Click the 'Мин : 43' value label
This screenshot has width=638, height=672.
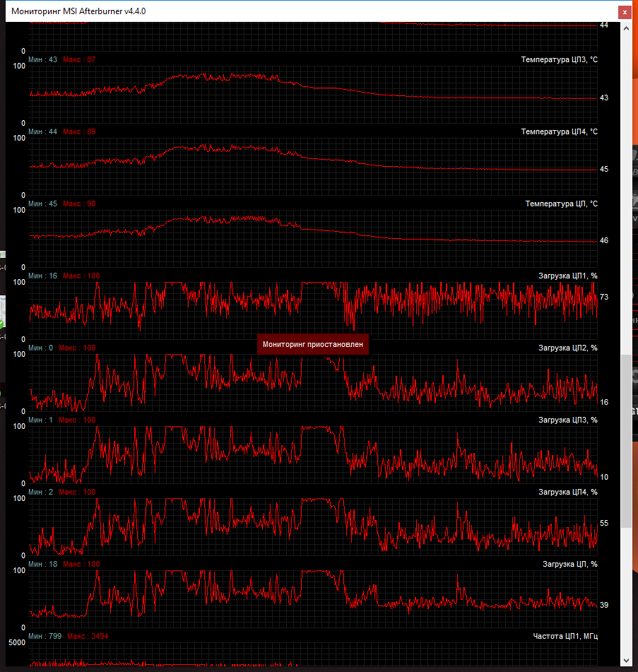coord(42,59)
